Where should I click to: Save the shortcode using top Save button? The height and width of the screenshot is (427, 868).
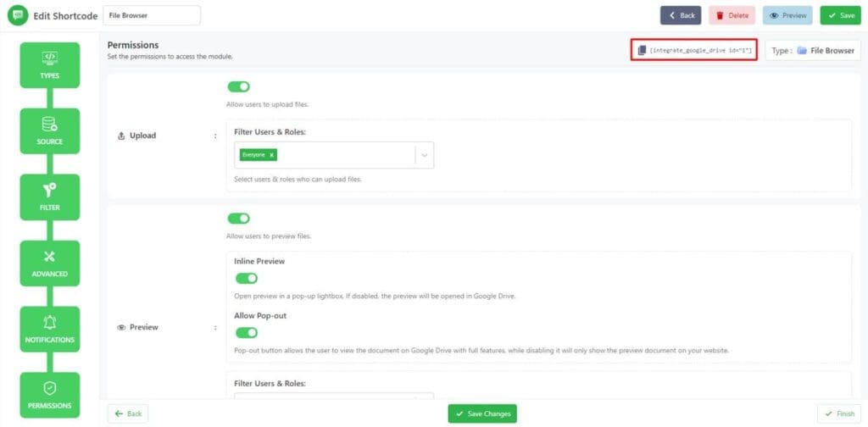[x=840, y=15]
